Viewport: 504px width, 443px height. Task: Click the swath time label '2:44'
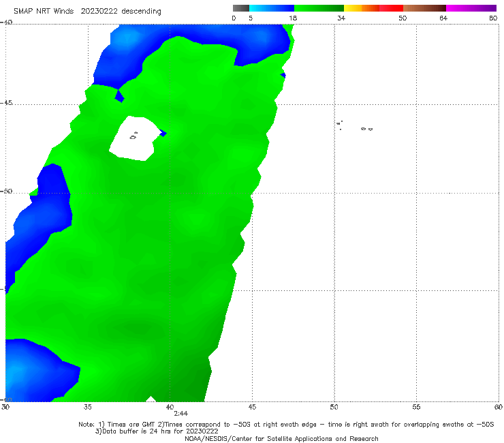pos(181,414)
